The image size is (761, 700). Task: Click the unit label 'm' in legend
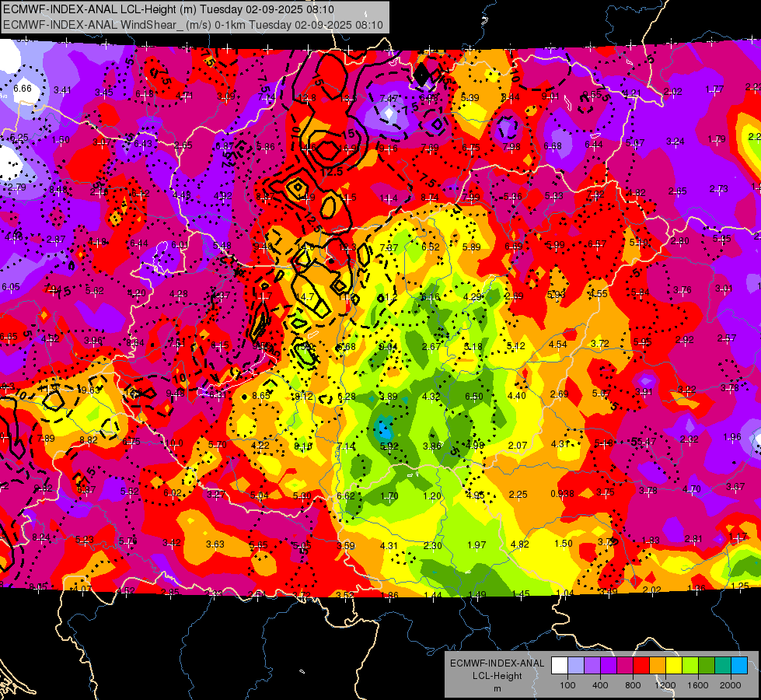(497, 688)
